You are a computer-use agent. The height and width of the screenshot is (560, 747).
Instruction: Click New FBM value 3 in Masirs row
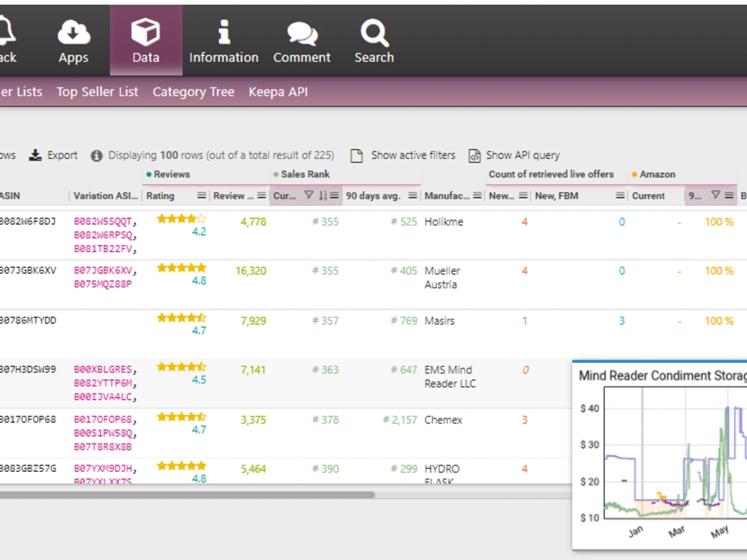tap(622, 321)
